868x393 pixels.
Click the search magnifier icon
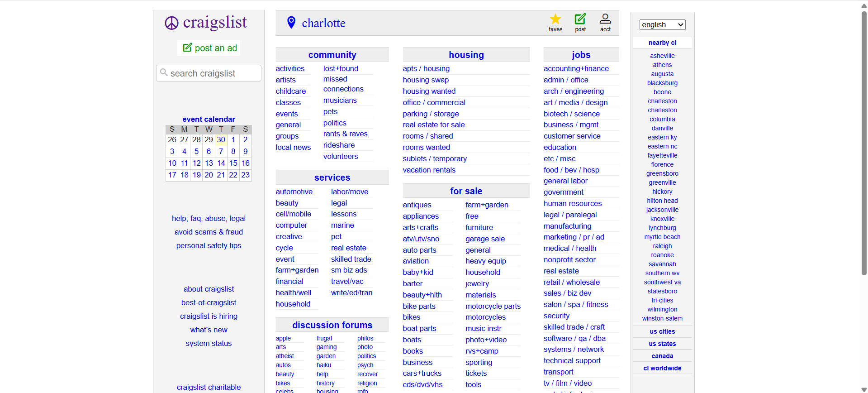point(164,72)
